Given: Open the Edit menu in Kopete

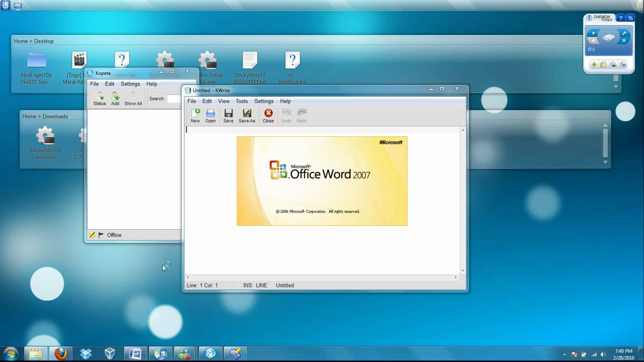Looking at the screenshot, I should point(109,84).
